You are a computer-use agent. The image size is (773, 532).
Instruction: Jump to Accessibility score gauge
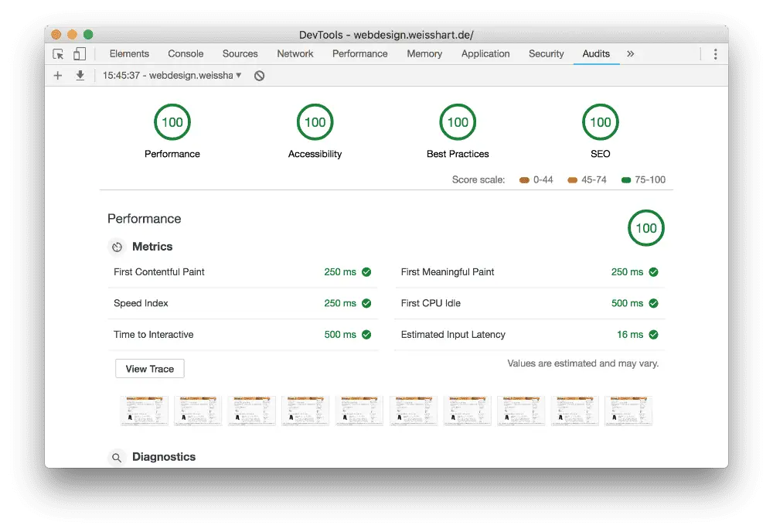[x=315, y=122]
